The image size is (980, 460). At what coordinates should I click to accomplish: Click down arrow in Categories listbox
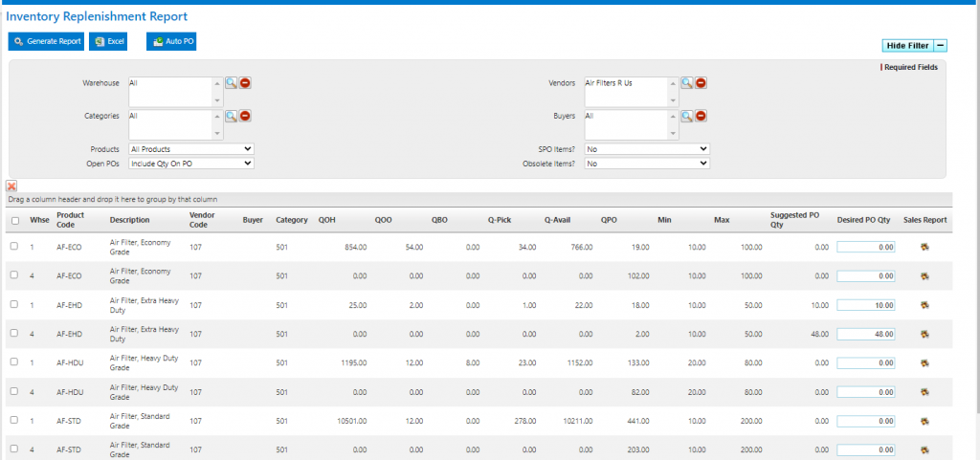coord(217,134)
